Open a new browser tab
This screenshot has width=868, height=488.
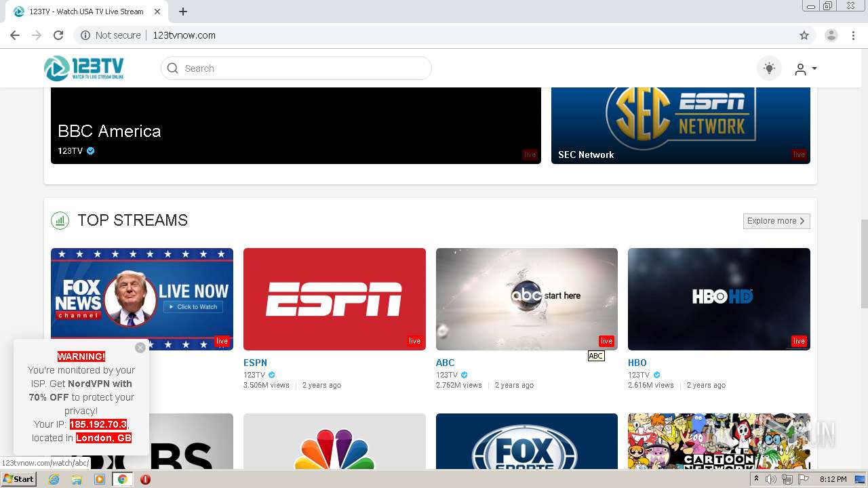pos(183,12)
